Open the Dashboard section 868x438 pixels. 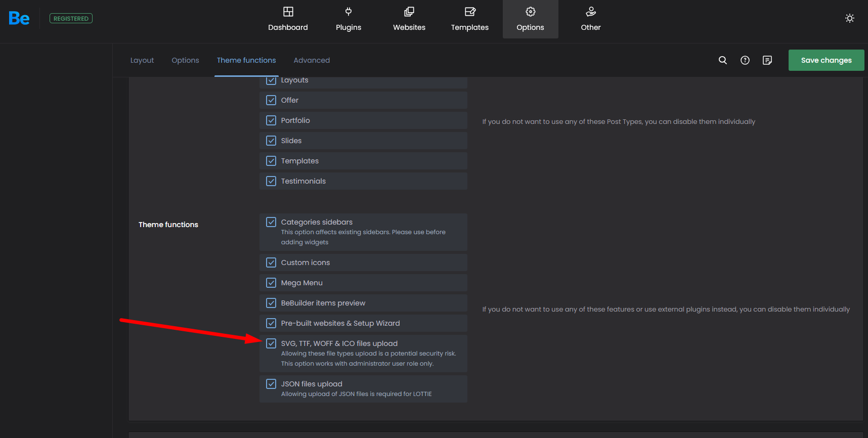(288, 19)
